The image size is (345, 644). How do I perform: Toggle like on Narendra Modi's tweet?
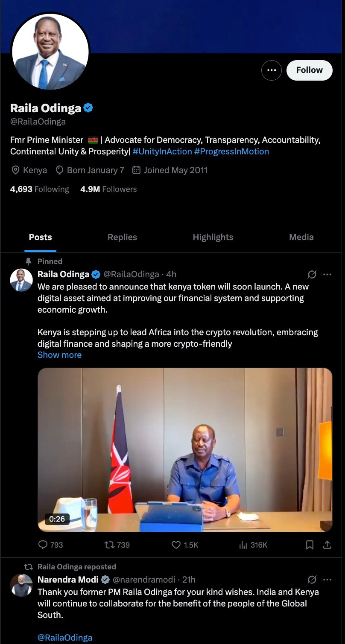point(175,640)
